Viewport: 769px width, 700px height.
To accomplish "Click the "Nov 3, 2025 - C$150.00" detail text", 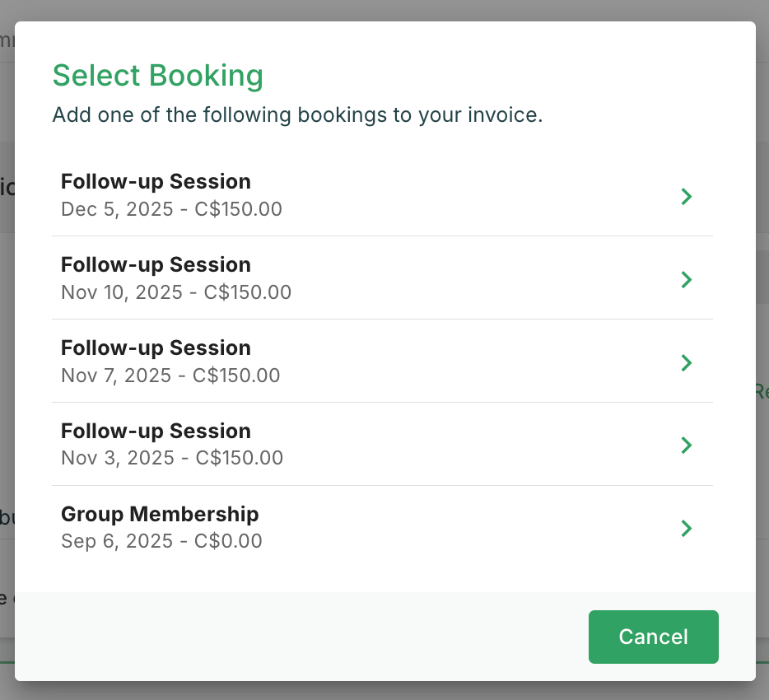I will (172, 458).
